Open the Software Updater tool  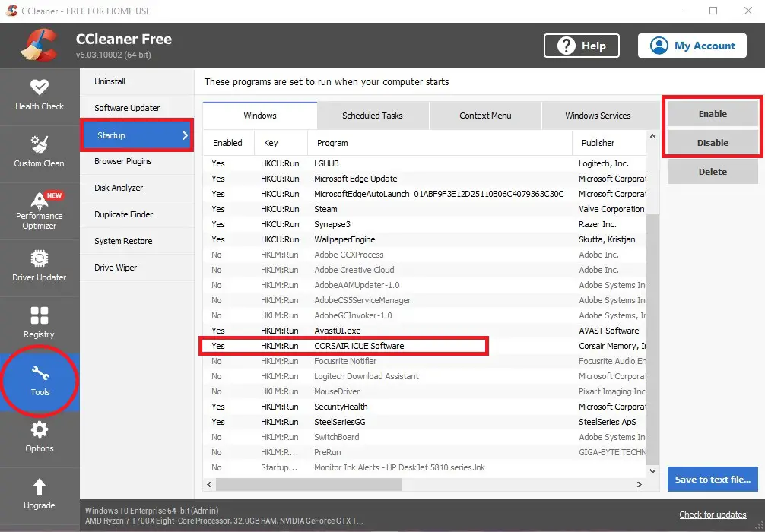tap(137, 108)
